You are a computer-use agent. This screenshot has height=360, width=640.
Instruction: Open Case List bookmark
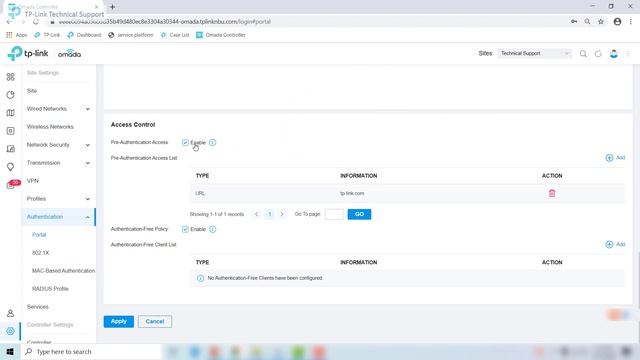click(x=175, y=35)
